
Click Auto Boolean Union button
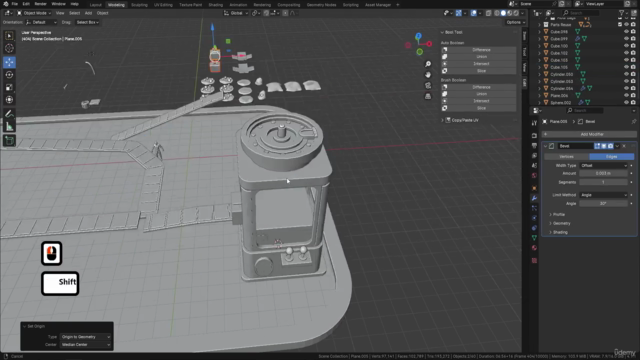(x=478, y=57)
